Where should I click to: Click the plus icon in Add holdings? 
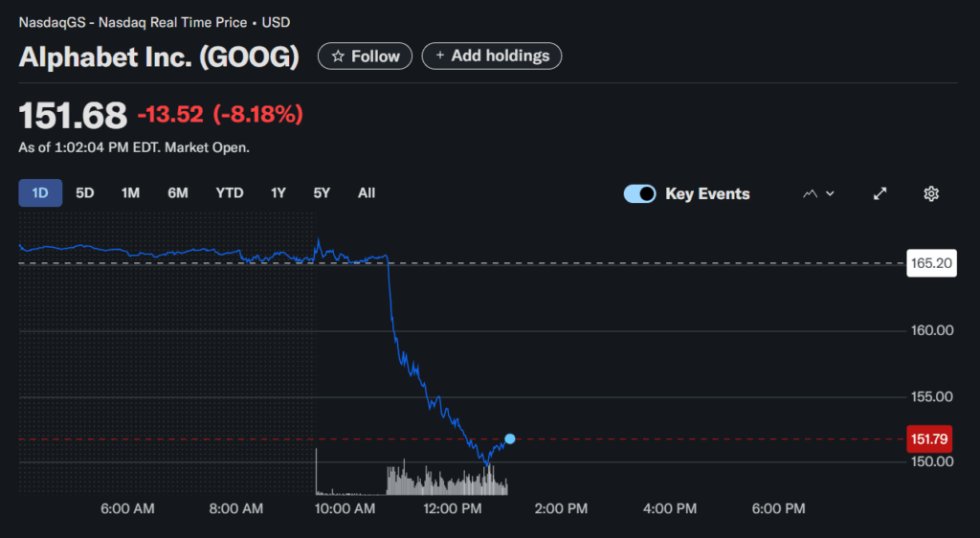pyautogui.click(x=440, y=56)
